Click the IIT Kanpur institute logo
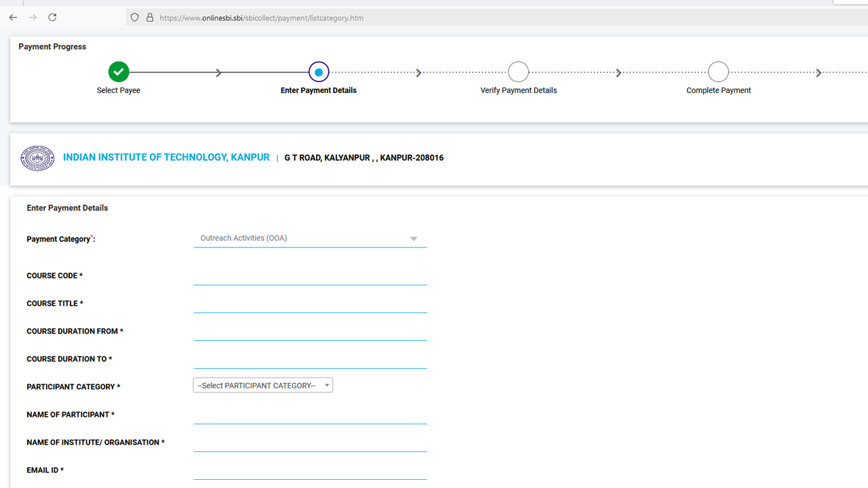Screen dimensions: 868x488 click(37, 158)
